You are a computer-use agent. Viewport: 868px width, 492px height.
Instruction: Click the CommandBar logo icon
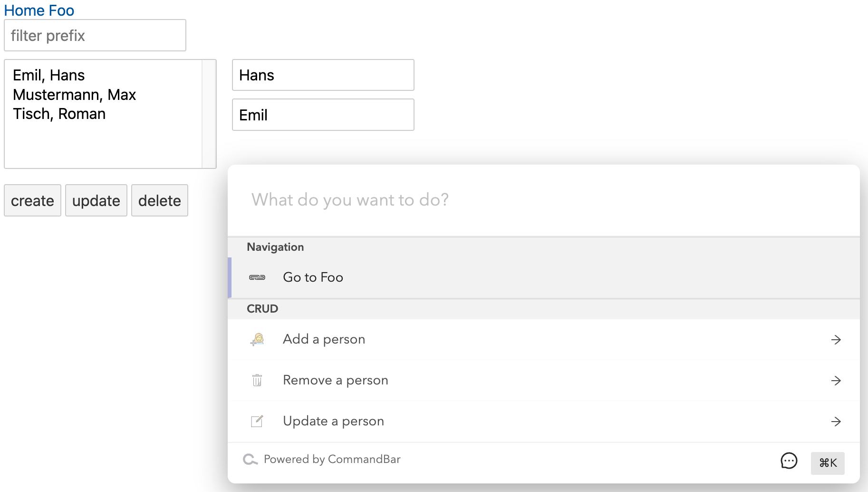coord(250,459)
